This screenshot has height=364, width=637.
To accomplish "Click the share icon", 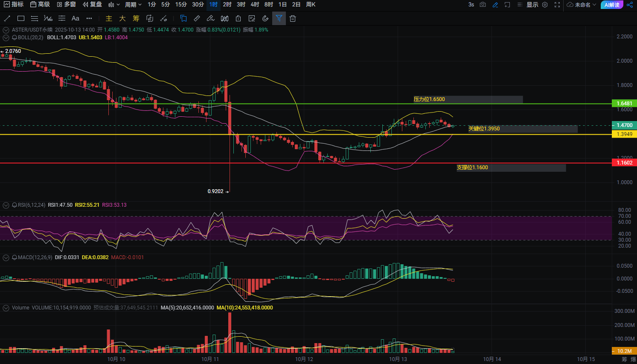I will pyautogui.click(x=630, y=5).
